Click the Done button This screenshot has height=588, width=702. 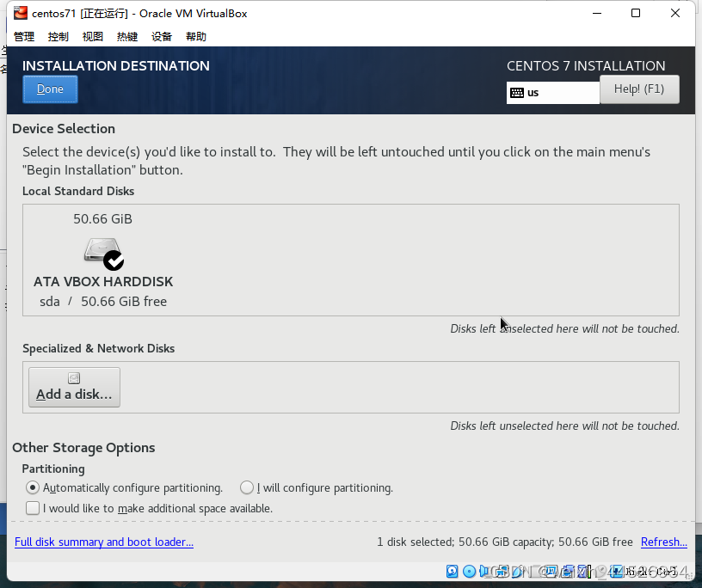pyautogui.click(x=49, y=89)
